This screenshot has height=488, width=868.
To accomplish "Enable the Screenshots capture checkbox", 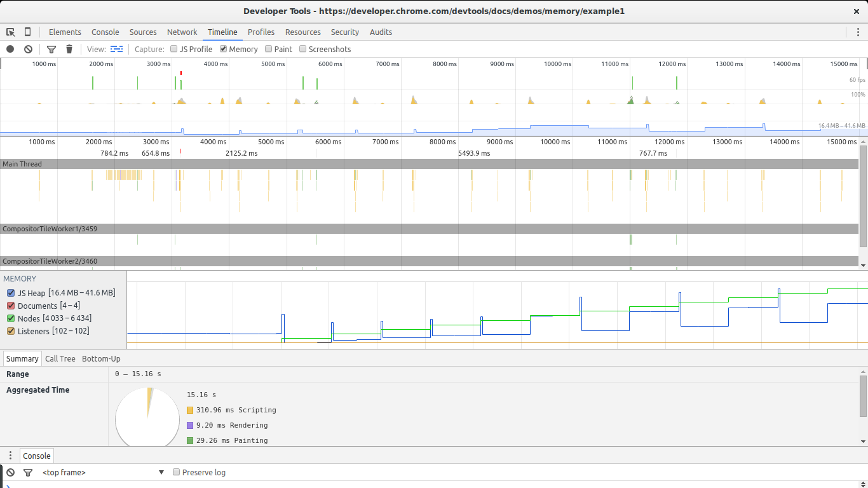I will point(303,49).
